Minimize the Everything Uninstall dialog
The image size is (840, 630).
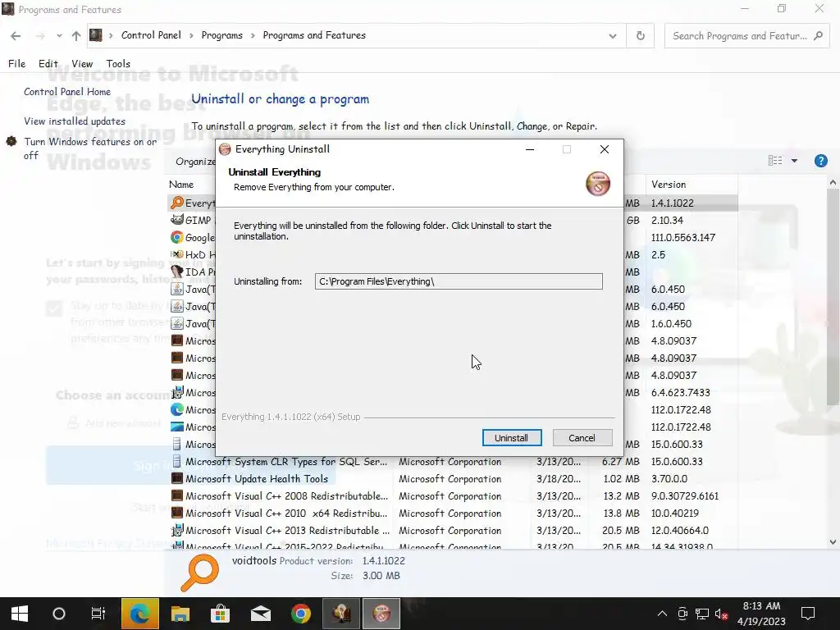click(x=530, y=149)
